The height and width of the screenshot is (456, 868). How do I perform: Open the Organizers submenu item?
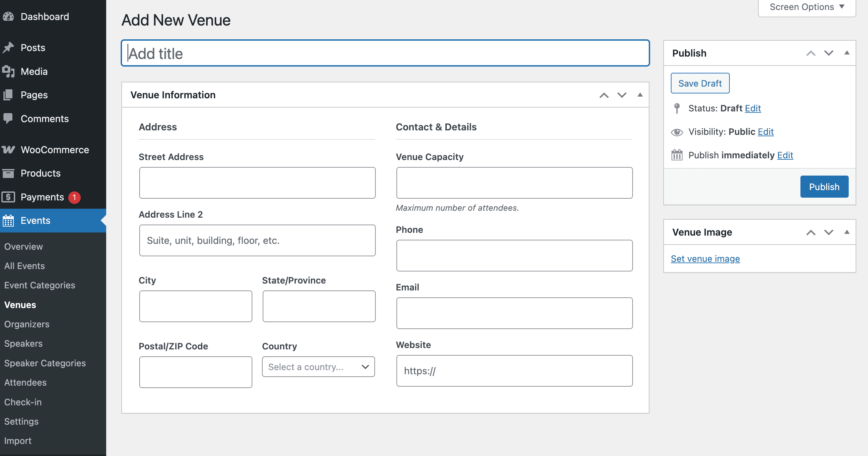point(27,324)
